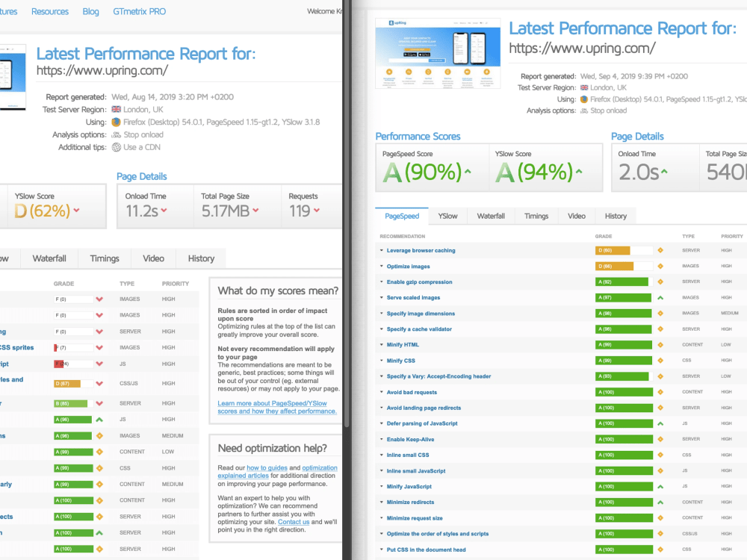Click red down arrow next to 5.17MB page size

click(255, 210)
